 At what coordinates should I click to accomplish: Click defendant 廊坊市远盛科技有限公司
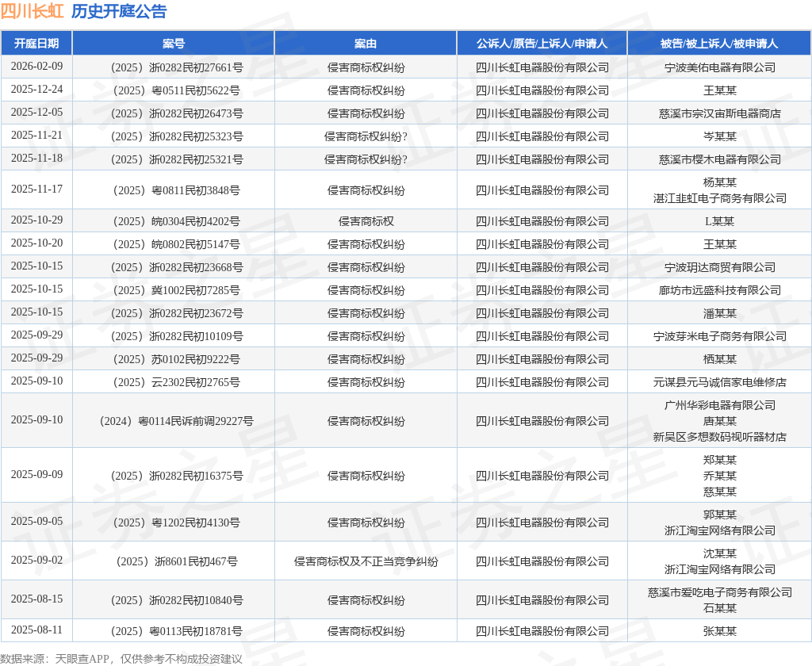click(x=720, y=290)
